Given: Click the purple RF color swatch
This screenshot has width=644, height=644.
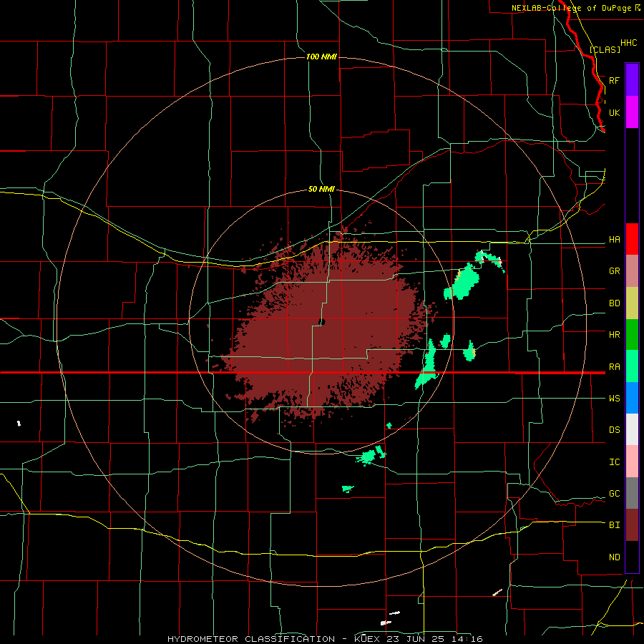Looking at the screenshot, I should [632, 80].
